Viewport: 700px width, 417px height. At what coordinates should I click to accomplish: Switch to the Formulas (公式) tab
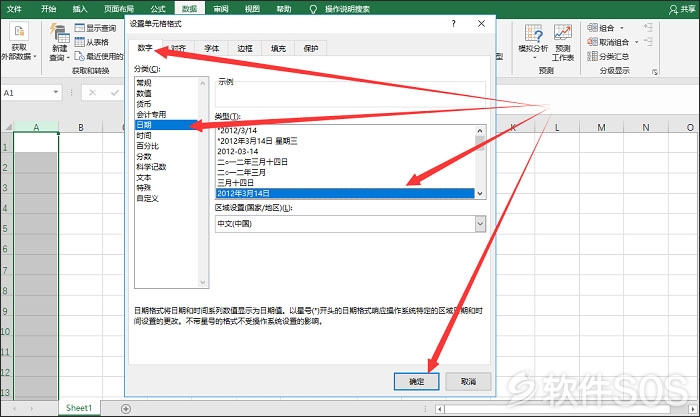(158, 9)
